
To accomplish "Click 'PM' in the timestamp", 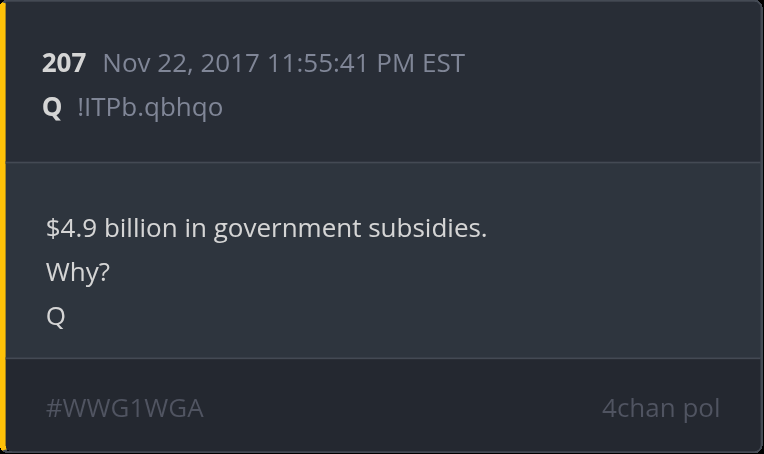I will point(396,63).
